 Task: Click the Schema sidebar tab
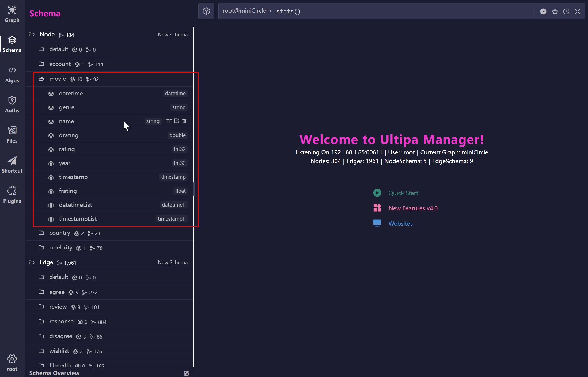point(12,44)
